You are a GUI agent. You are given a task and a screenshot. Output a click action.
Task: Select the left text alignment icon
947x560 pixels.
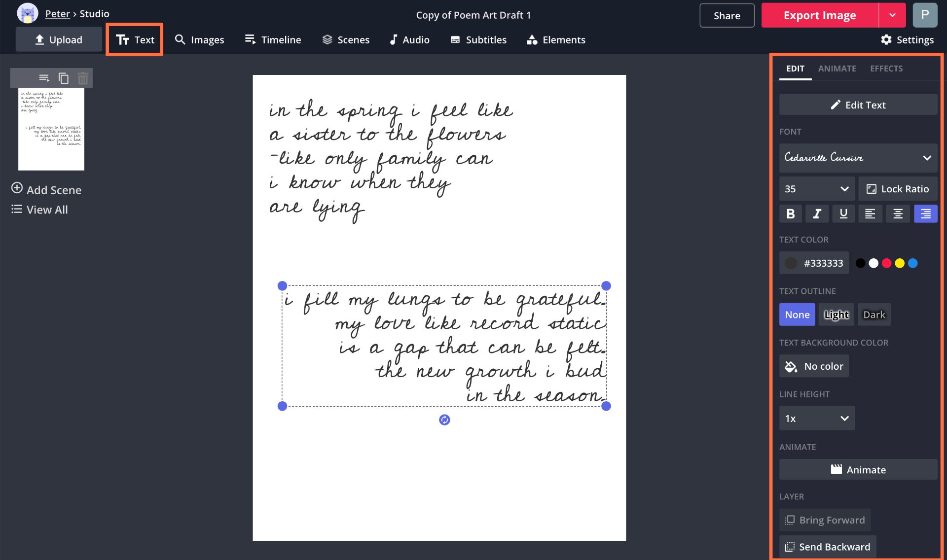click(x=871, y=213)
